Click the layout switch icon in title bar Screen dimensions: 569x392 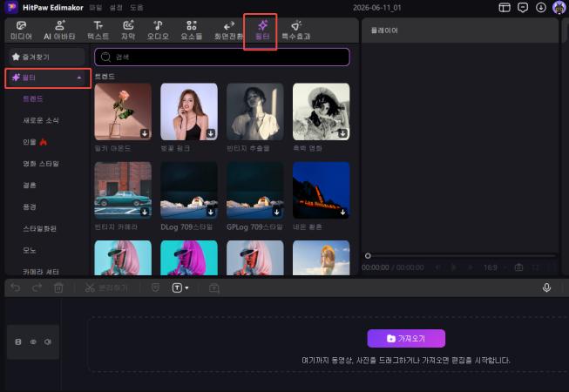click(x=505, y=7)
